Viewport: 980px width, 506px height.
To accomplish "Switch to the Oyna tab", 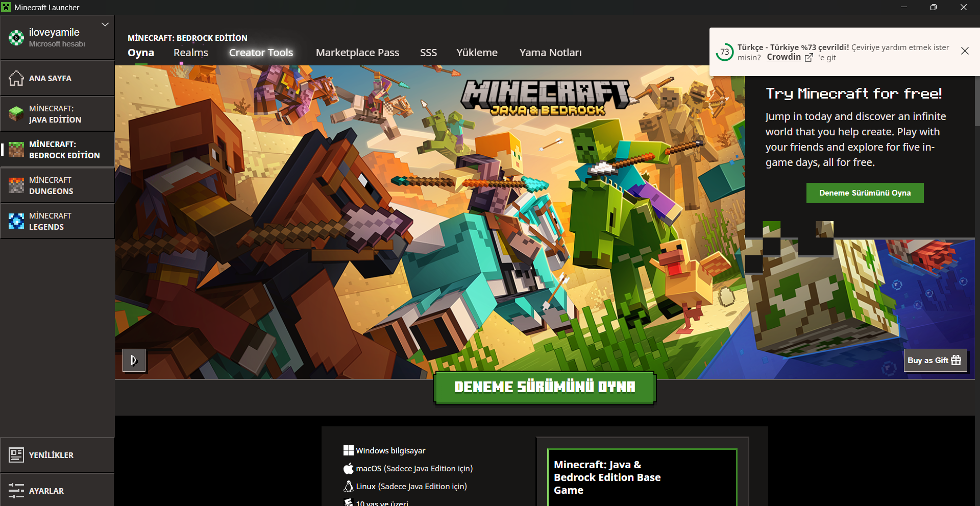I will (x=141, y=53).
